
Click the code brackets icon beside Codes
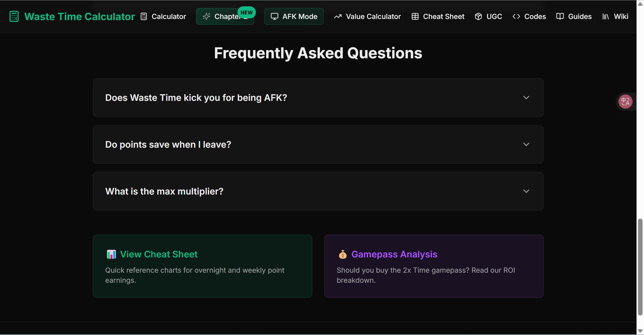(516, 16)
